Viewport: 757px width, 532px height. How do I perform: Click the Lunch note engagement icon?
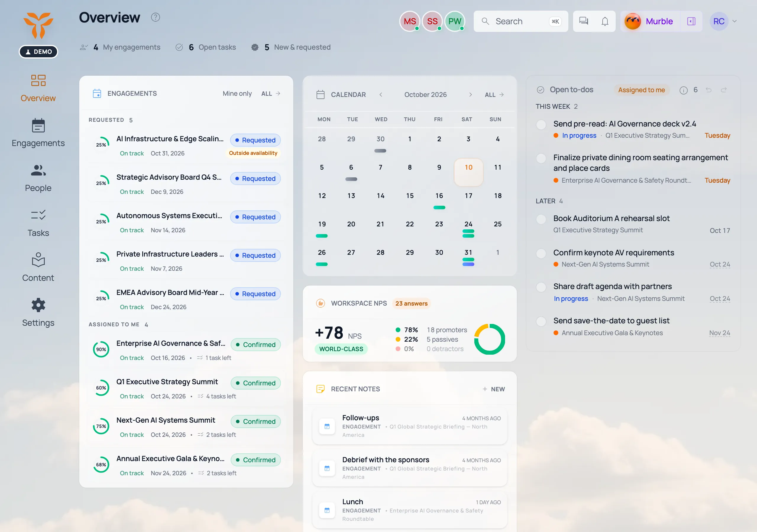[327, 510]
